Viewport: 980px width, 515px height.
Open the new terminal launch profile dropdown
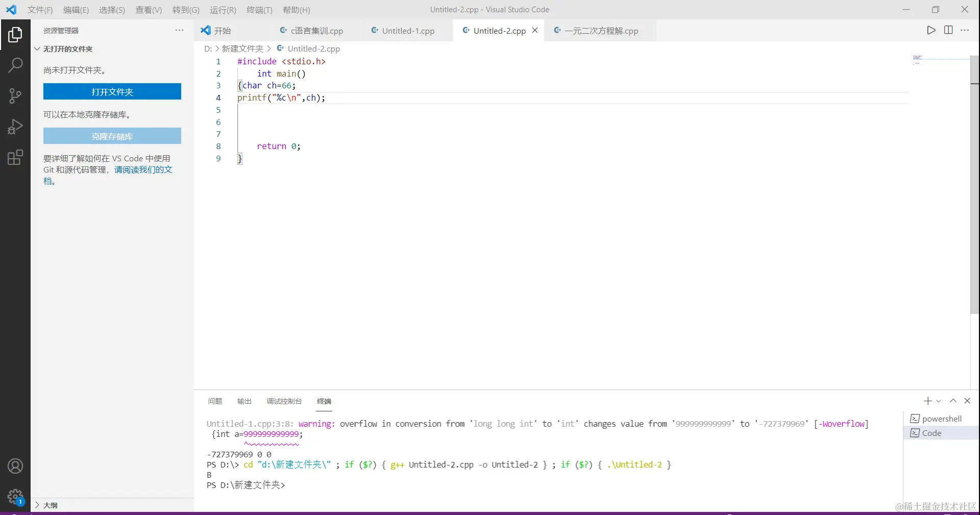pyautogui.click(x=938, y=401)
